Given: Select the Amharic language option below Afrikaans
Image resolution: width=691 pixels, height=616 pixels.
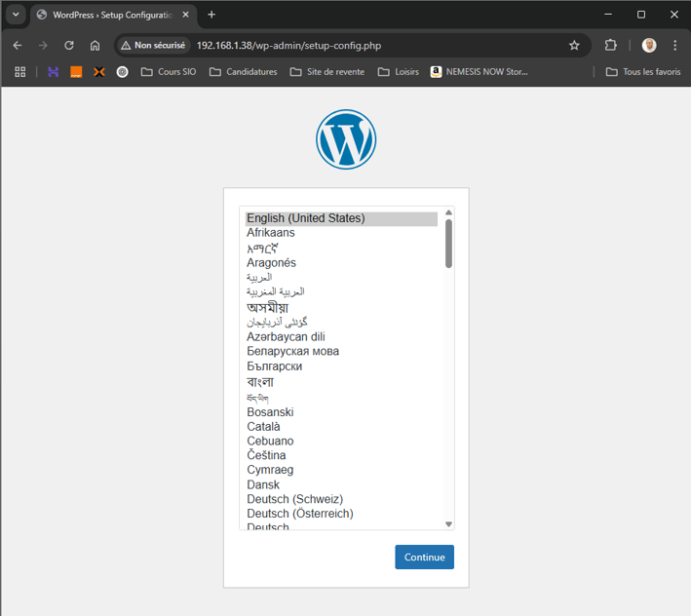Looking at the screenshot, I should (x=341, y=249).
